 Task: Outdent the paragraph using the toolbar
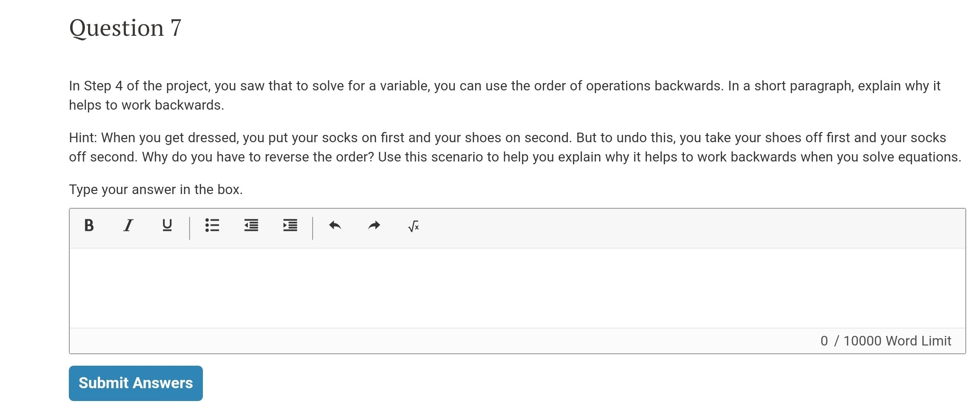(251, 226)
